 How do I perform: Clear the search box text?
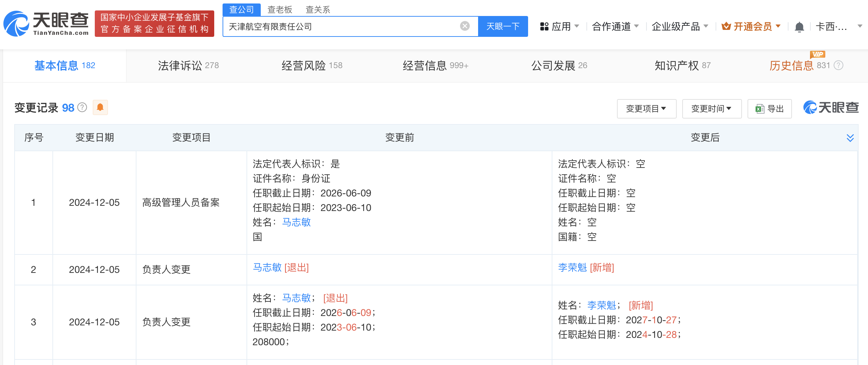tap(465, 26)
